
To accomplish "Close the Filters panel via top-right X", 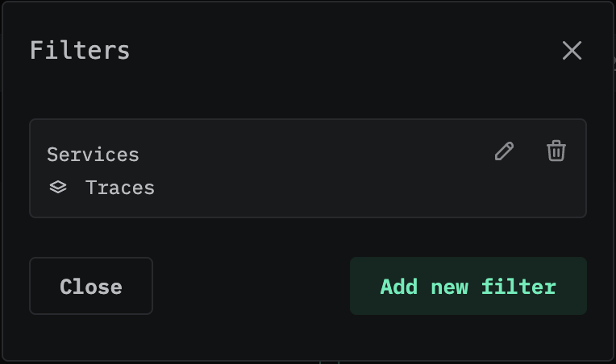I will coord(572,51).
